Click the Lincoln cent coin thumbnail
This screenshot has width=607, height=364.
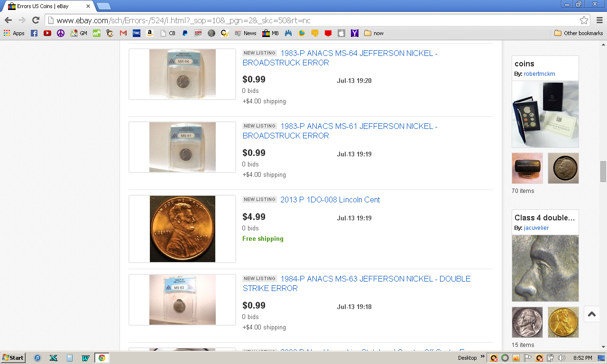coord(183,229)
